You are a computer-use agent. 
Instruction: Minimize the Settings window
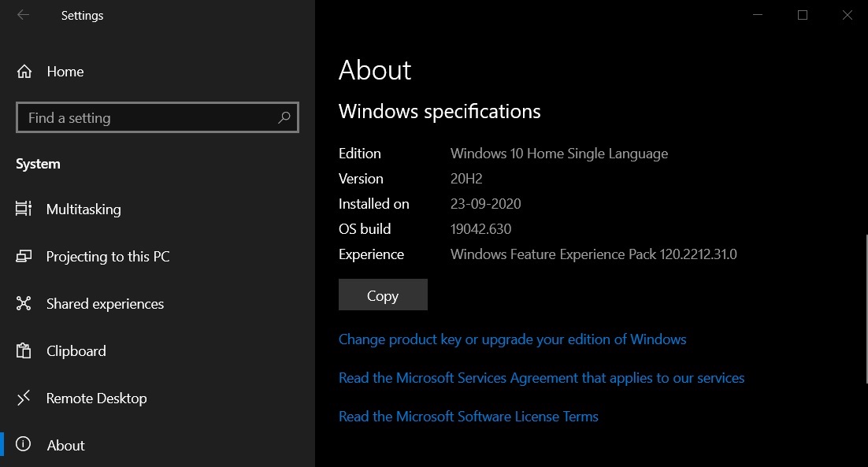pos(758,15)
